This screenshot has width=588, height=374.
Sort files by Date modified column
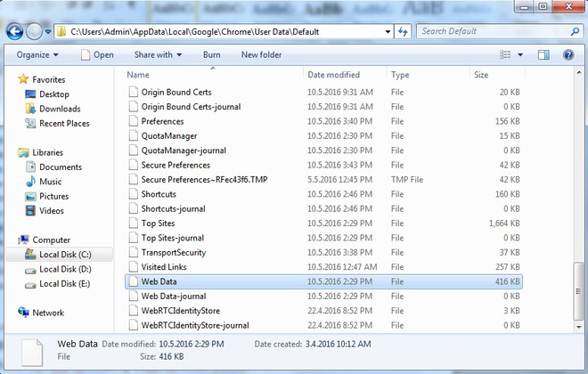click(333, 75)
